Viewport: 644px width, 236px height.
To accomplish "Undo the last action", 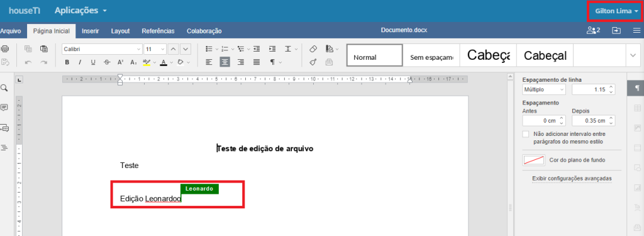I will click(x=28, y=62).
